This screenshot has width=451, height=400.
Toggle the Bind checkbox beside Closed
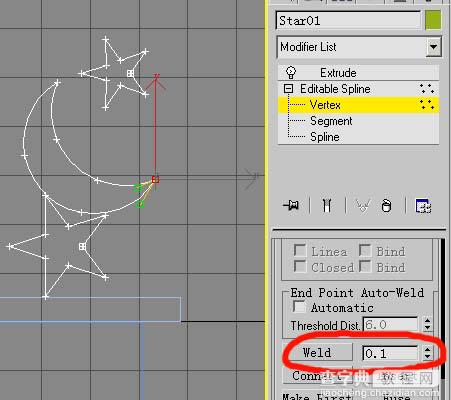click(x=365, y=267)
